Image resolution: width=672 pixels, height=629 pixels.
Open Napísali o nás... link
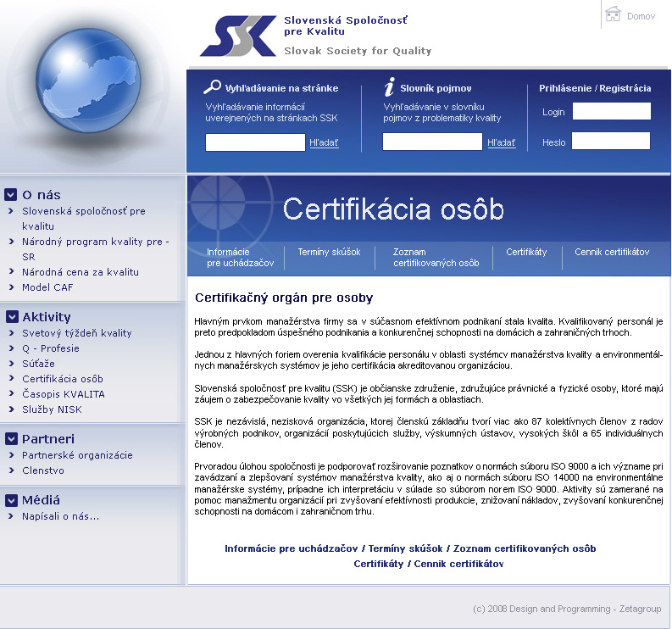(60, 516)
